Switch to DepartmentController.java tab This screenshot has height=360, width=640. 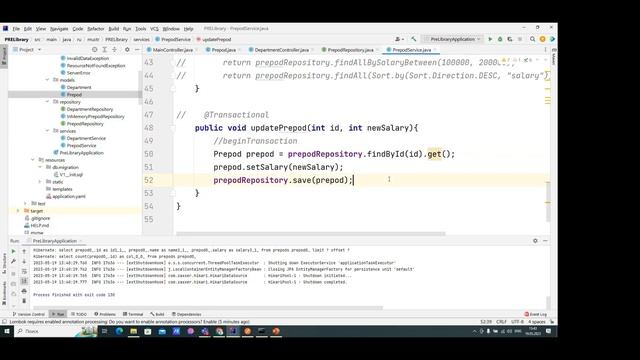(x=282, y=50)
